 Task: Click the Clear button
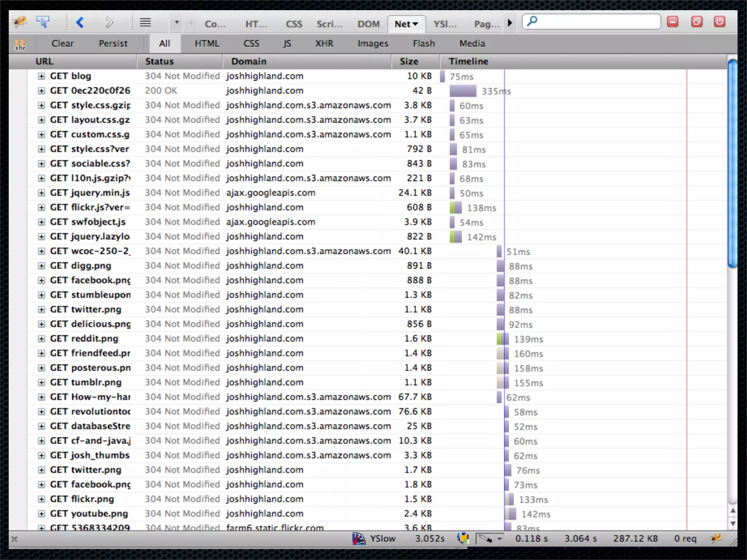(x=62, y=43)
